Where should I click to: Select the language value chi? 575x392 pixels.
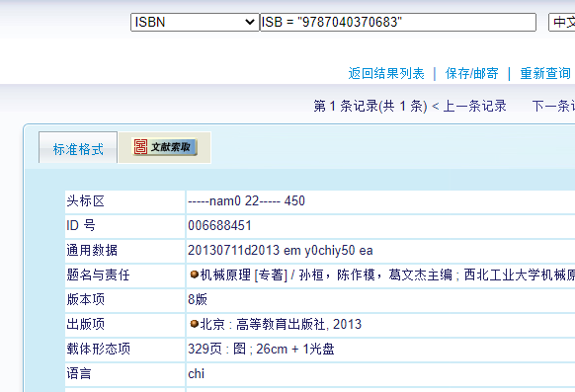[197, 373]
